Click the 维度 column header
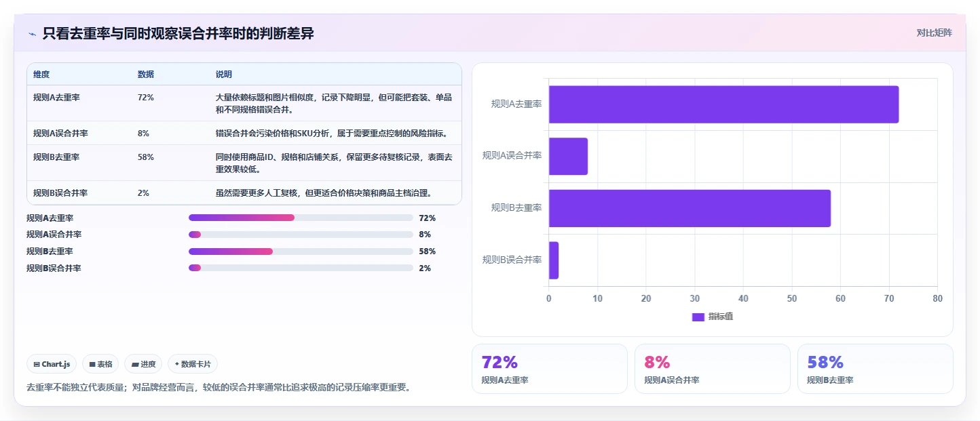 pos(41,74)
